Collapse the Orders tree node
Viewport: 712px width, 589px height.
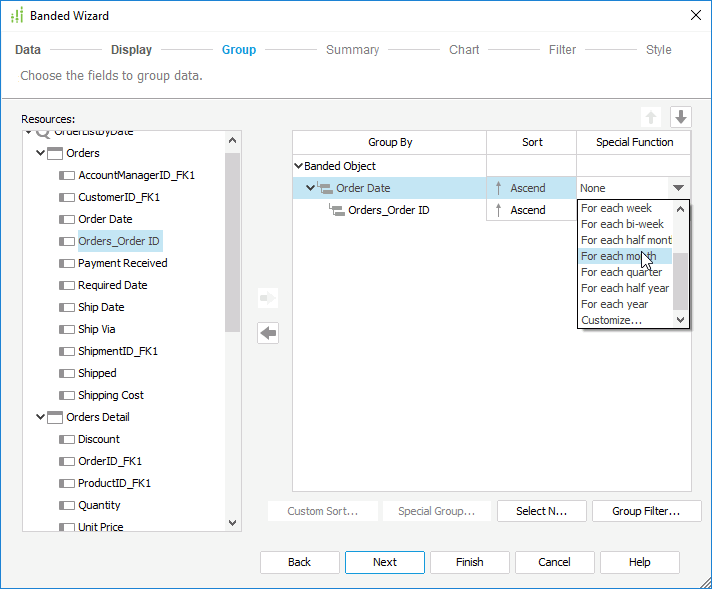pos(40,153)
